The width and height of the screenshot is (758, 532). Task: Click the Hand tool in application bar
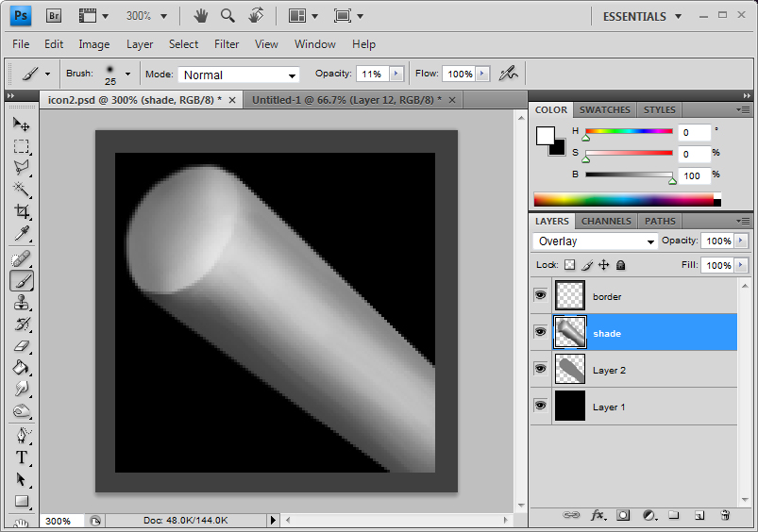(x=201, y=16)
